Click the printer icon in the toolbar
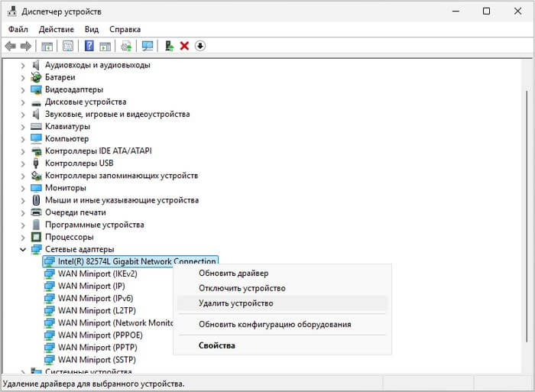Image resolution: width=535 pixels, height=392 pixels. pos(126,46)
